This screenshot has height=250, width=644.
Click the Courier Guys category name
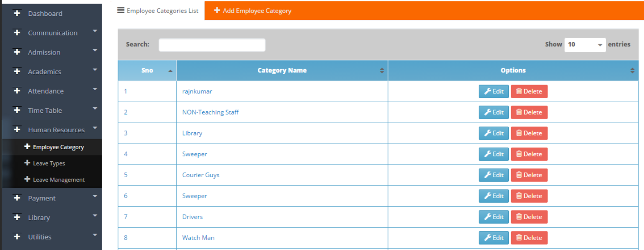point(201,175)
